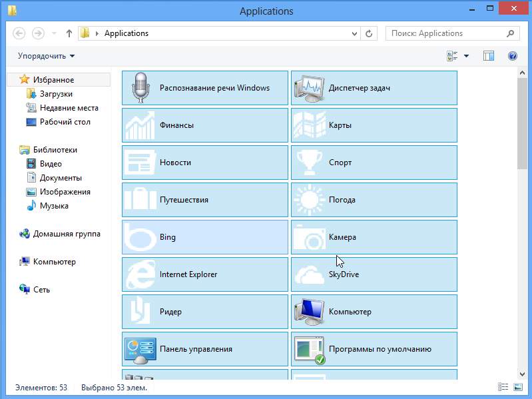Viewport: 532px width, 399px height.
Task: Click the Help question mark button
Action: [513, 56]
